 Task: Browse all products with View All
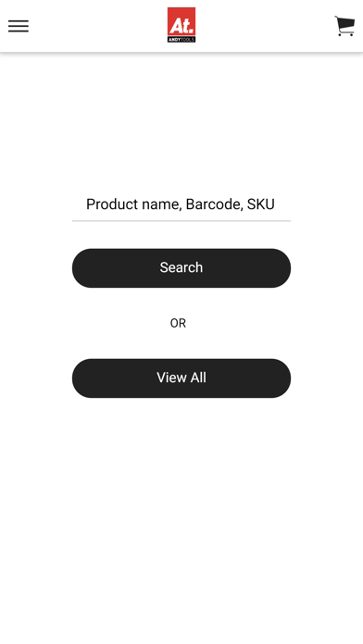tap(181, 378)
